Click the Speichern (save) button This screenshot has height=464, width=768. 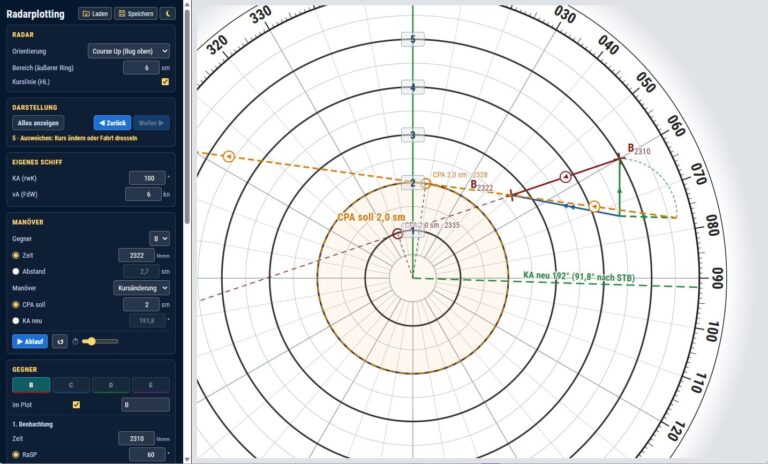pos(136,14)
